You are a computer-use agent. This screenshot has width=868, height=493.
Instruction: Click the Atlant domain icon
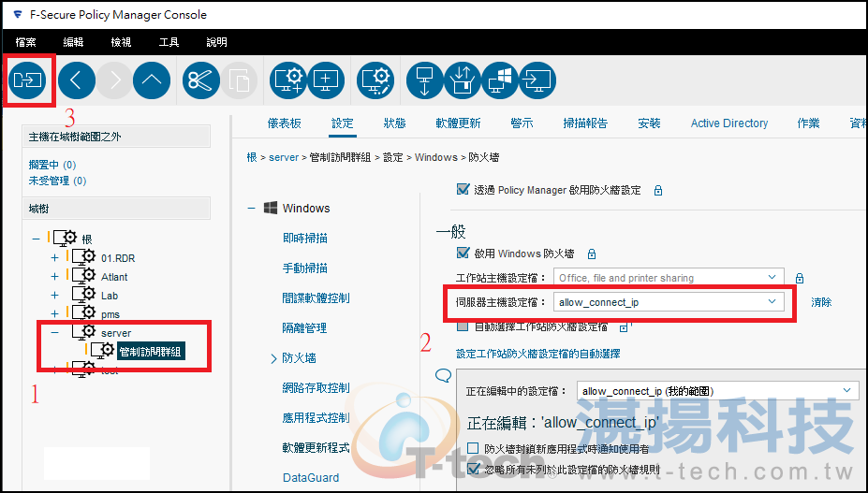point(84,276)
